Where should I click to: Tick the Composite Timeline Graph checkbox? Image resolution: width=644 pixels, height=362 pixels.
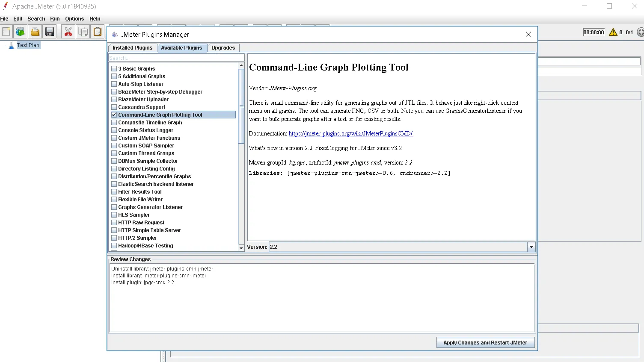tap(114, 122)
